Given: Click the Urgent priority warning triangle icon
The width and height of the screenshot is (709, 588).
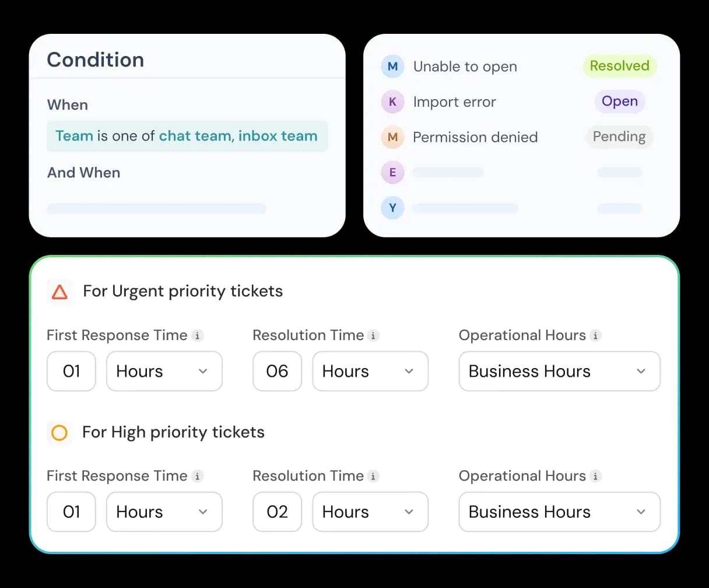Looking at the screenshot, I should pyautogui.click(x=59, y=292).
